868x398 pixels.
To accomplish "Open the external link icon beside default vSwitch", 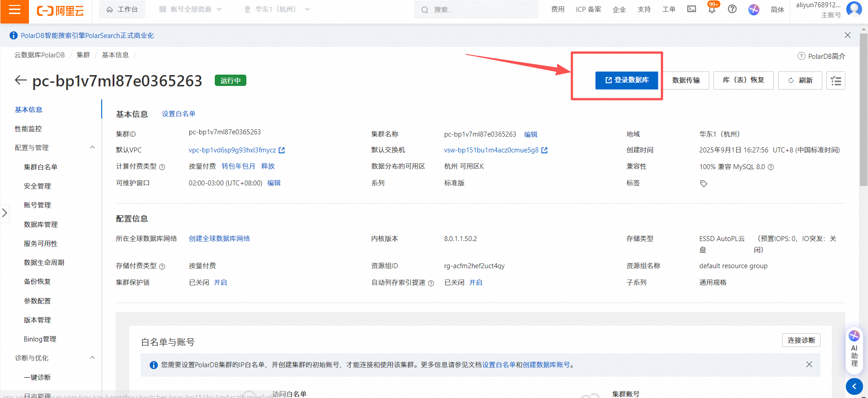I will tap(544, 150).
